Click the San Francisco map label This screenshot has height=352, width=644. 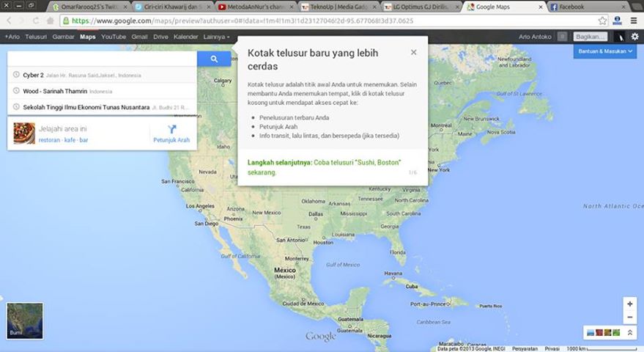tap(178, 181)
